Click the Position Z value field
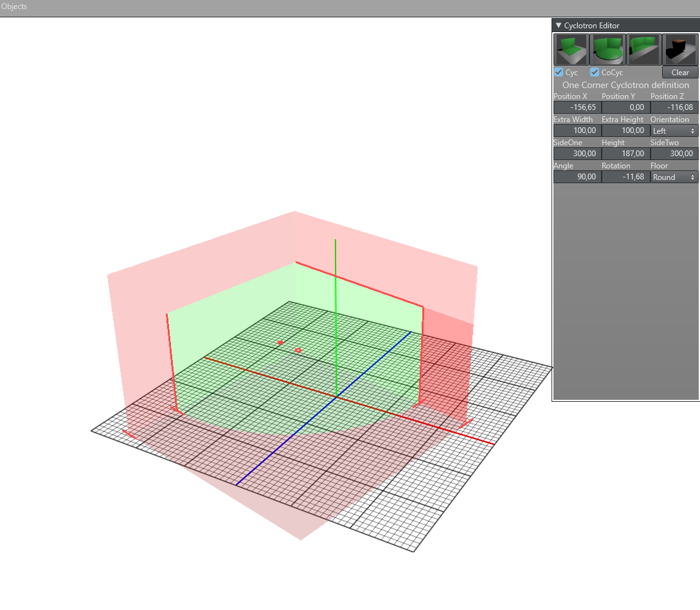The height and width of the screenshot is (610, 700). pos(674,107)
